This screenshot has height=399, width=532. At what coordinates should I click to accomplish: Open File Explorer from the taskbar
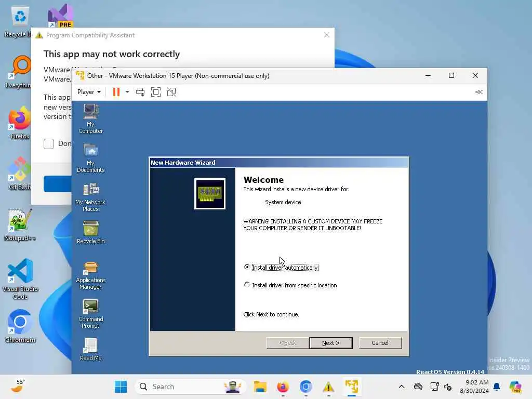pos(260,387)
